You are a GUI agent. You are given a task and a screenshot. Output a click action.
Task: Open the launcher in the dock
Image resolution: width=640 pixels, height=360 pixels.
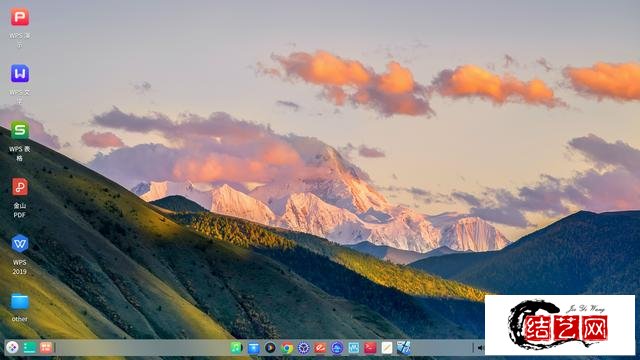(x=12, y=347)
